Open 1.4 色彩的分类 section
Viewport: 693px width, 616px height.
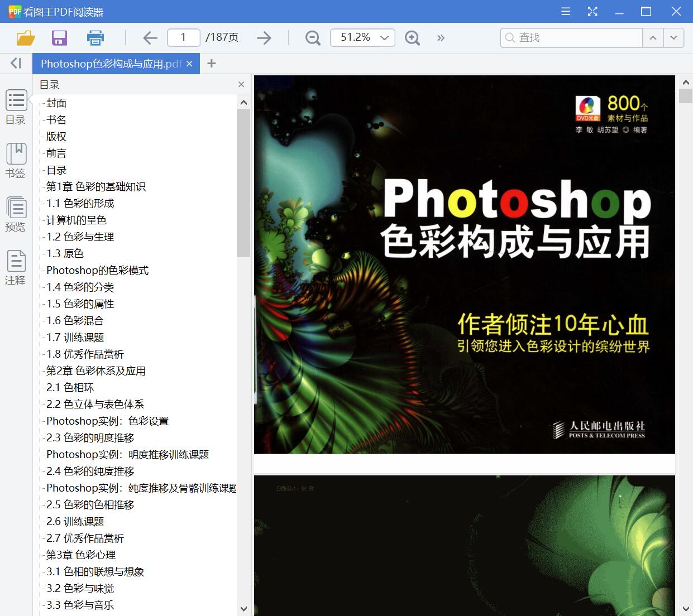coord(80,287)
